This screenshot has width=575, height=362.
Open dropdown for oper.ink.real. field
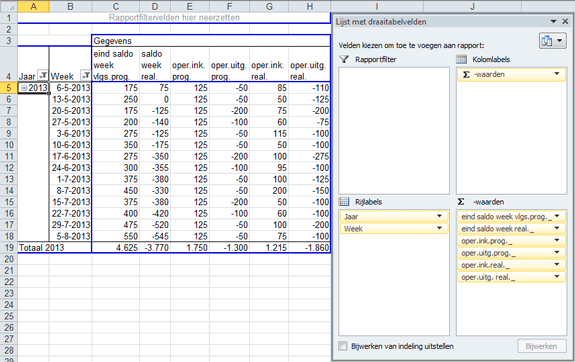click(x=557, y=265)
